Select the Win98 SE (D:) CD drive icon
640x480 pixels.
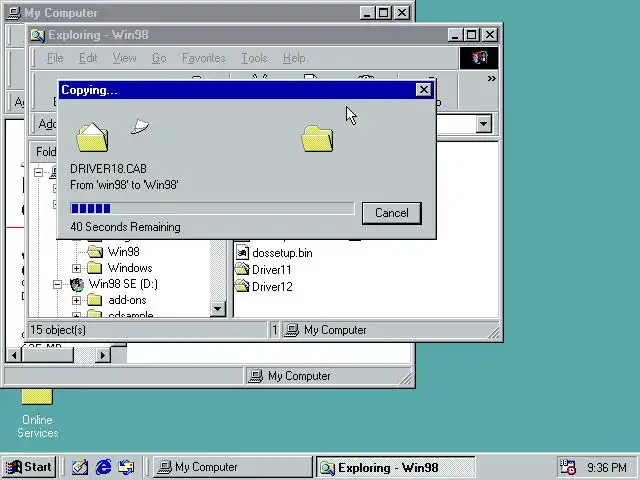[77, 284]
